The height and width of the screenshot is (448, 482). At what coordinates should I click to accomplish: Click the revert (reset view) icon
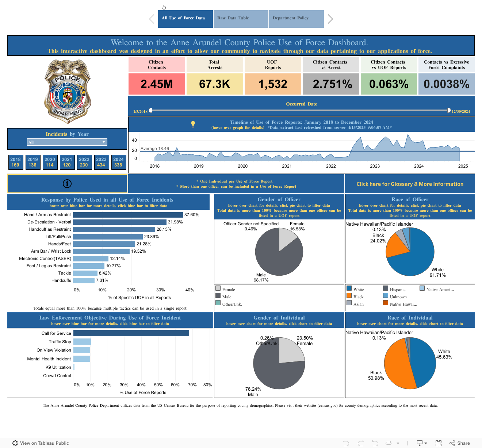(x=375, y=443)
